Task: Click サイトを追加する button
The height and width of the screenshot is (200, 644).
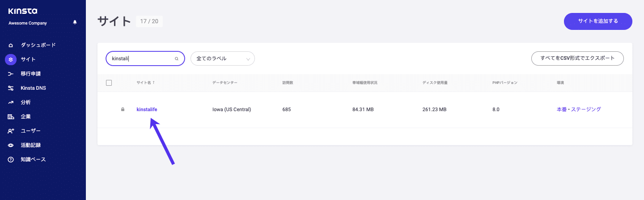Action: (598, 21)
